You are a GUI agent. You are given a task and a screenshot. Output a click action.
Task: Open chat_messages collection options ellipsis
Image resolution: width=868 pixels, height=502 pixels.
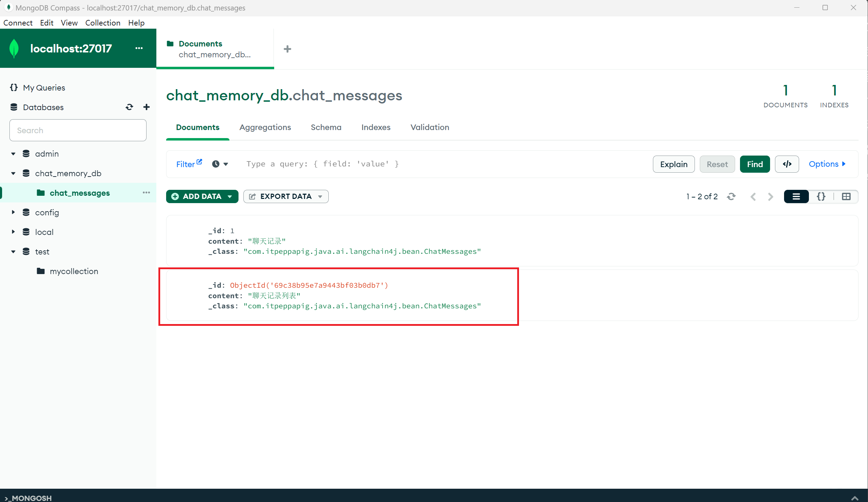tap(146, 193)
